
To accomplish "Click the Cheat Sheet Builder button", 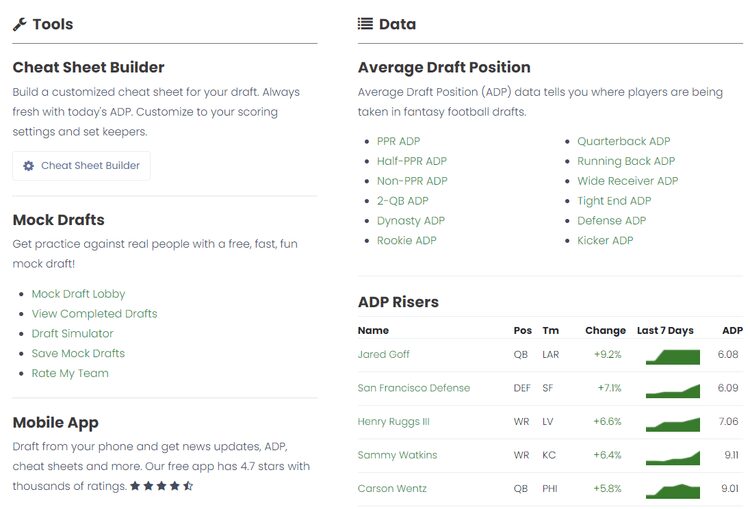I will tap(81, 166).
